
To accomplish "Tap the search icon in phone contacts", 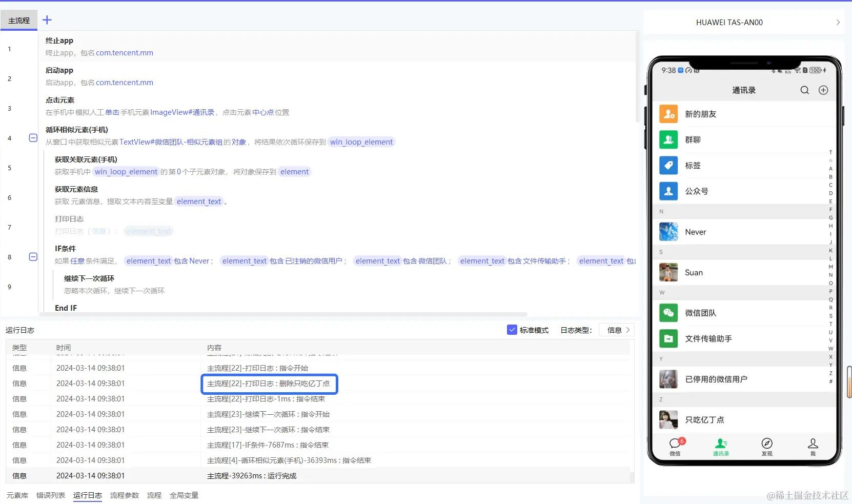I will tap(805, 90).
